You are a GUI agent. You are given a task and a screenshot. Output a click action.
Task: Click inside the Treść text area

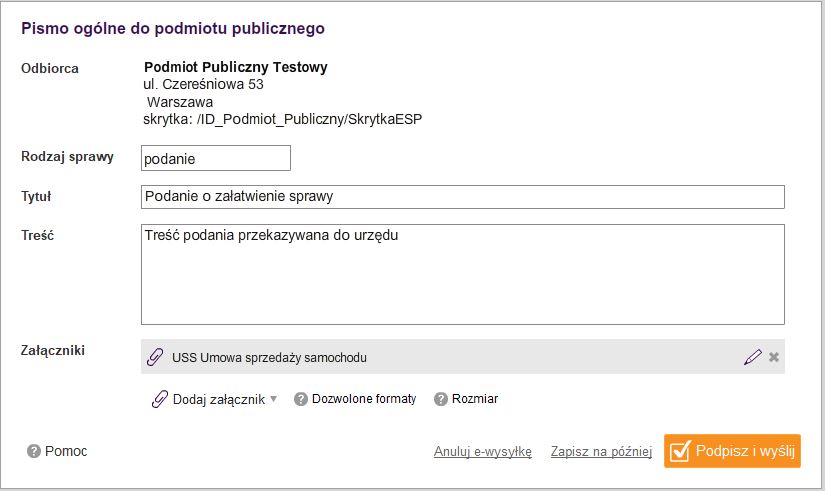click(x=462, y=274)
